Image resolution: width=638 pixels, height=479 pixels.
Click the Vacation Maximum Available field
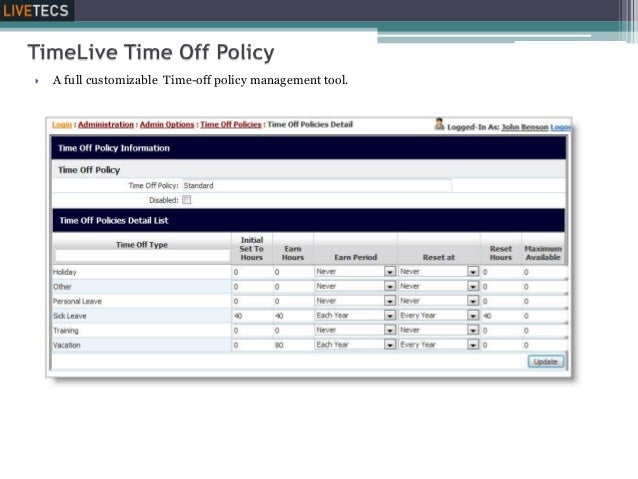[x=544, y=345]
